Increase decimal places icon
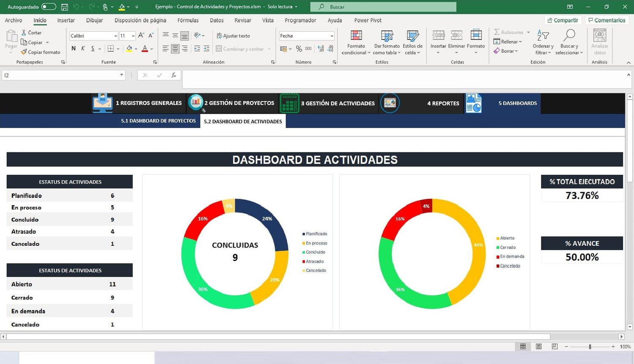Image resolution: width=634 pixels, height=364 pixels. (321, 49)
